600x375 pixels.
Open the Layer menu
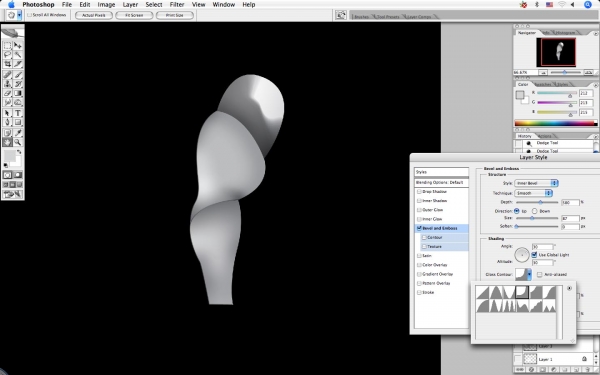(x=130, y=5)
